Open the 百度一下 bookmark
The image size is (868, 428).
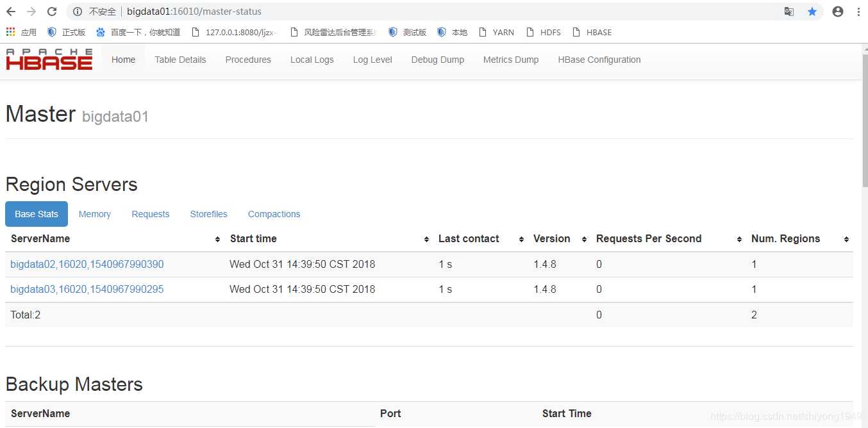coord(138,32)
